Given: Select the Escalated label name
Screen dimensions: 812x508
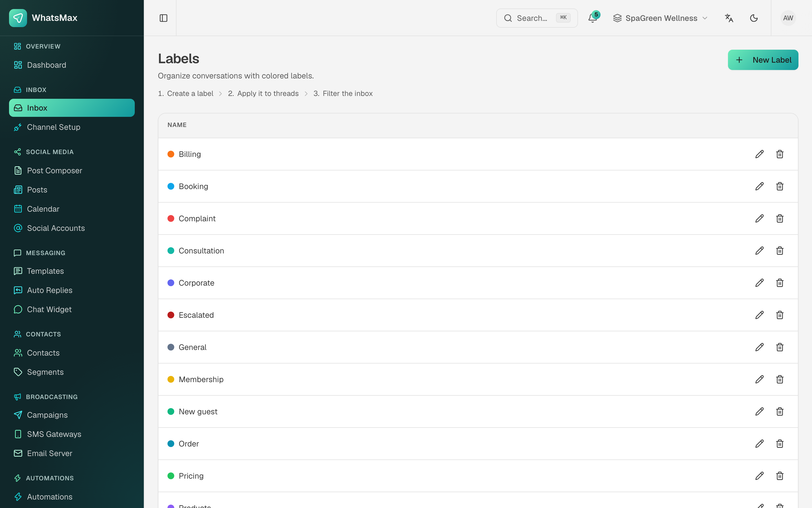Looking at the screenshot, I should coord(196,315).
